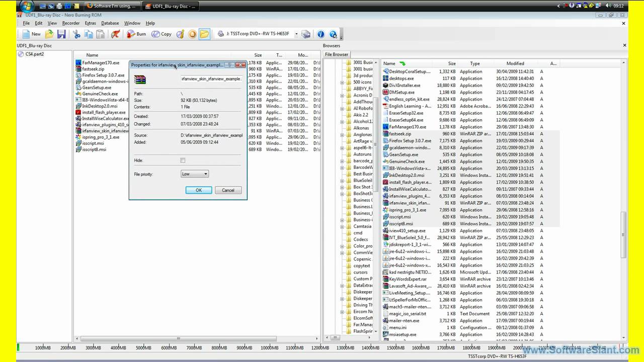Image resolution: width=644 pixels, height=362 pixels.
Task: Click the Open compilation folder icon
Action: pyautogui.click(x=49, y=34)
